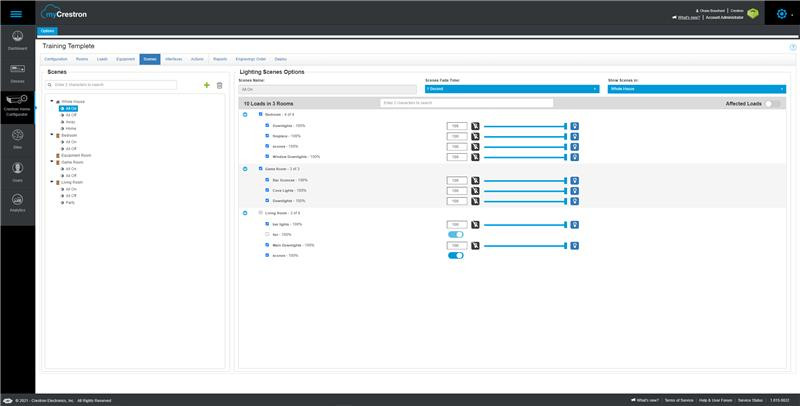Delete the selected scene with trash icon
Screen dimensions: 800x406
click(219, 85)
